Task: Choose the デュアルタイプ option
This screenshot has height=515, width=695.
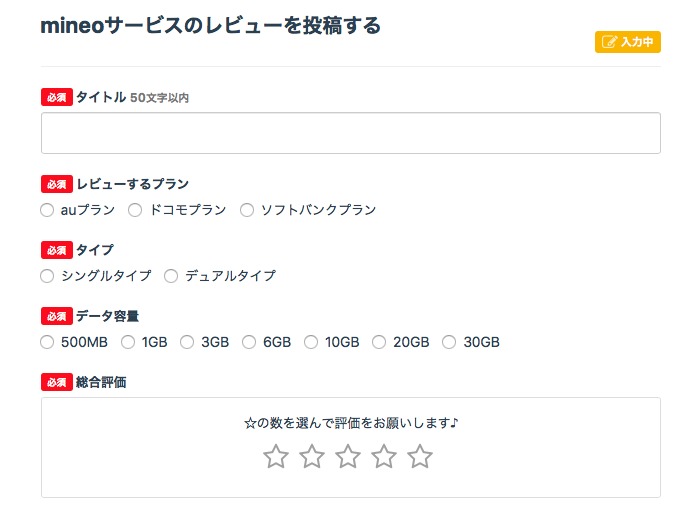Action: pyautogui.click(x=171, y=276)
